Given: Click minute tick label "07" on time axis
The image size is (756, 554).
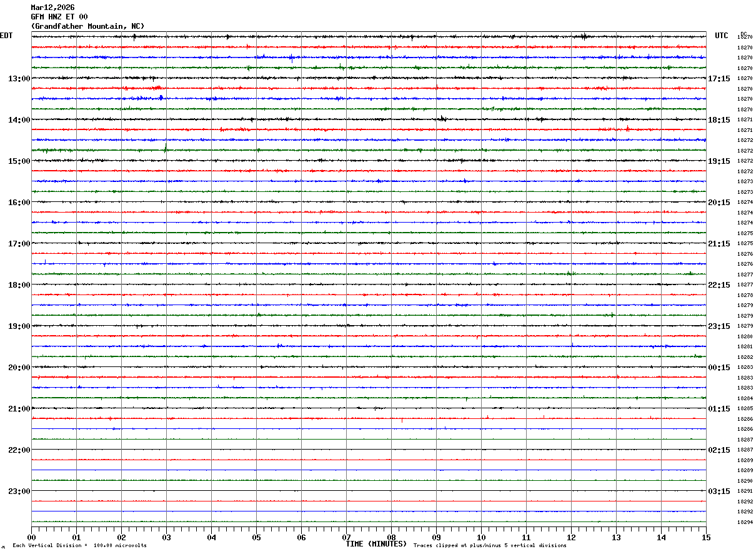Looking at the screenshot, I should (346, 538).
